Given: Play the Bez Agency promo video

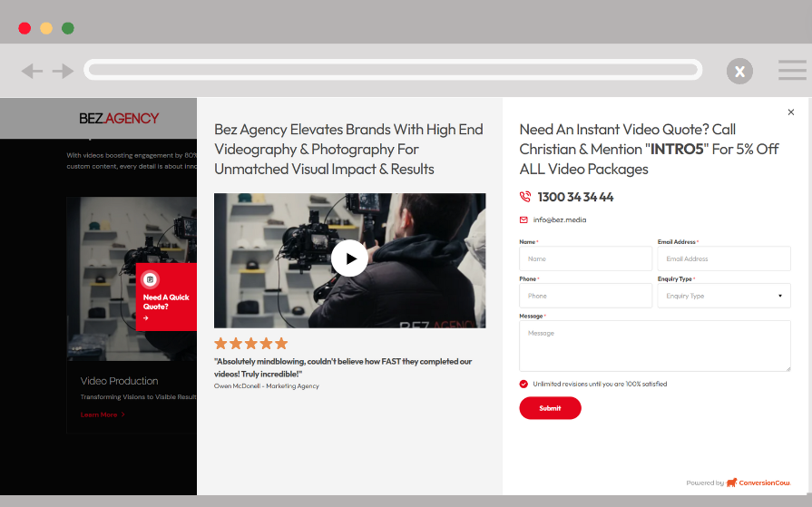Looking at the screenshot, I should click(349, 258).
